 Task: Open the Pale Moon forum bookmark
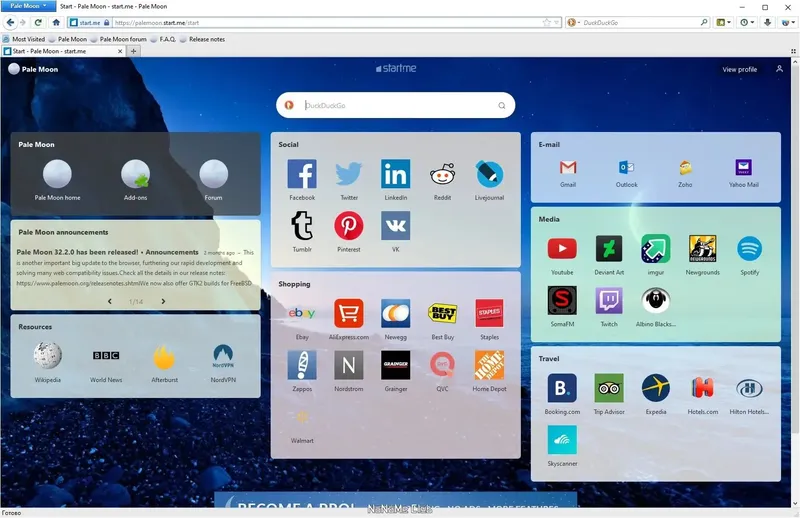[118, 39]
